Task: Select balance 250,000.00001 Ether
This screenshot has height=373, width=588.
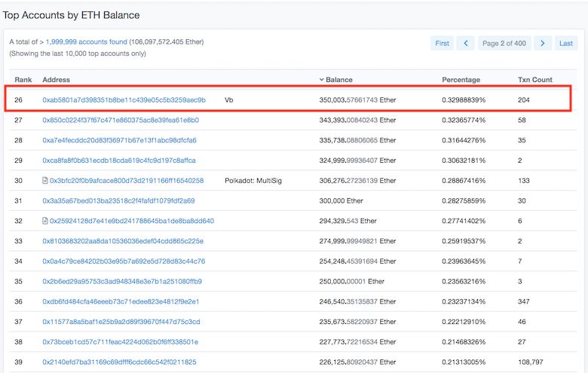Action: tap(352, 282)
